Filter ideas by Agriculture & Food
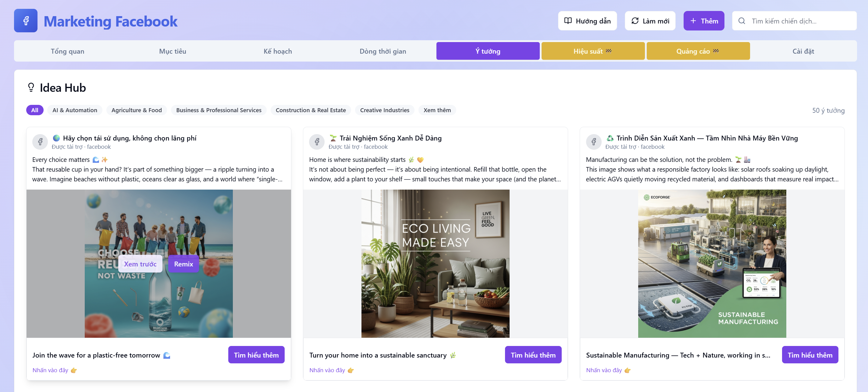This screenshot has height=392, width=868. pyautogui.click(x=137, y=110)
